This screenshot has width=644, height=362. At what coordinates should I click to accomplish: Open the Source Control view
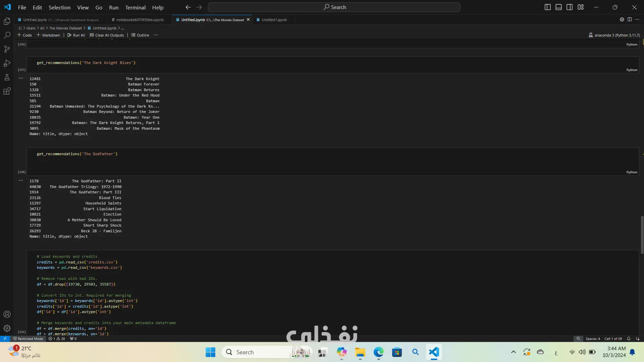click(x=7, y=49)
